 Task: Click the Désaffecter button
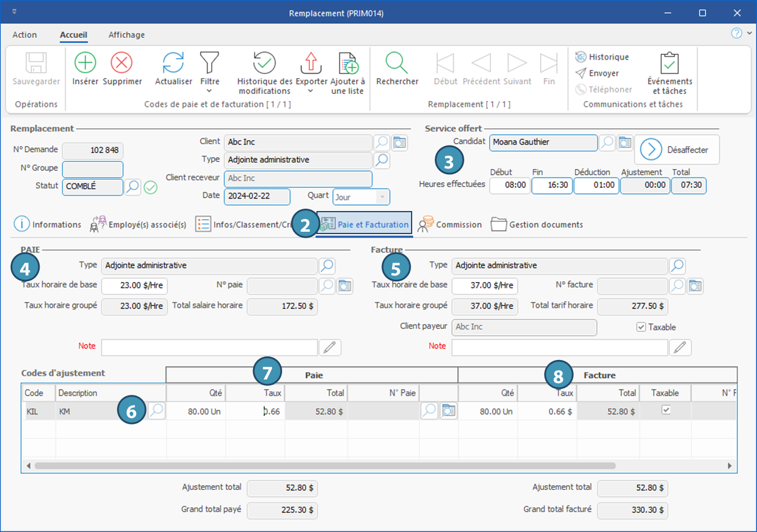(x=677, y=150)
